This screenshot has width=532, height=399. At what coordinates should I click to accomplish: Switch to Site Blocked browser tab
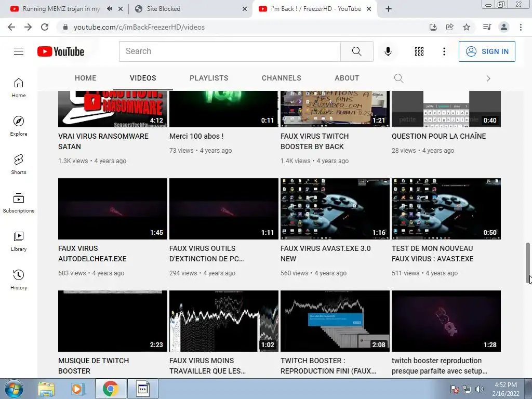point(190,9)
